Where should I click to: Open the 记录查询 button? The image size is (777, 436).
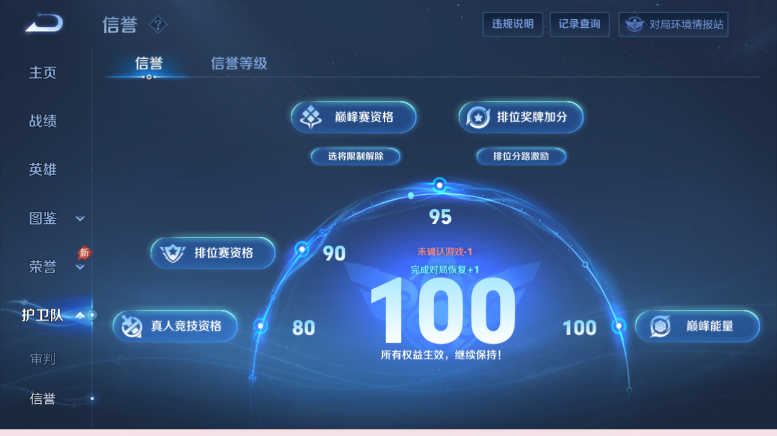click(579, 24)
